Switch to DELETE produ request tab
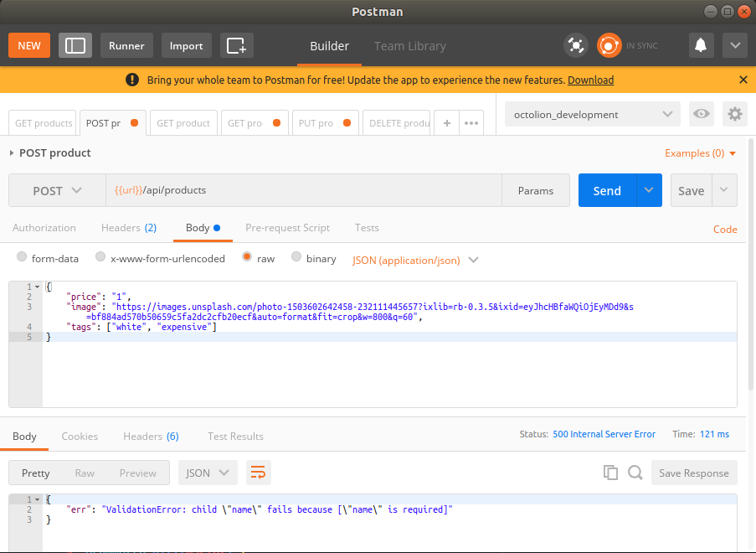Viewport: 756px width, 553px height. (396, 123)
